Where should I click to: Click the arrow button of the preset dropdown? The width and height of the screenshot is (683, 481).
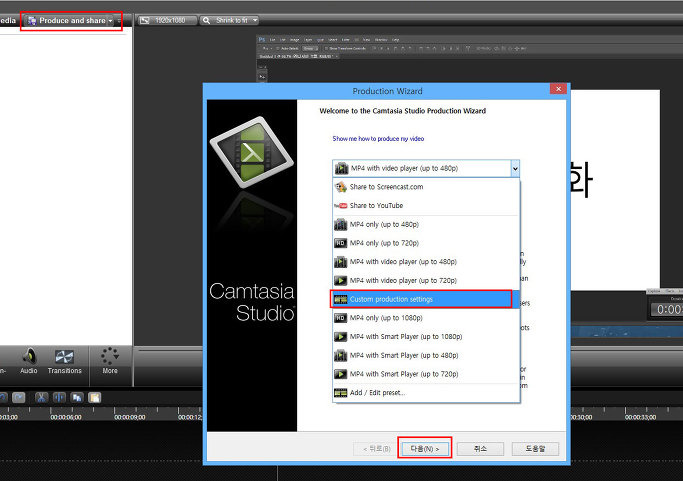coord(515,168)
